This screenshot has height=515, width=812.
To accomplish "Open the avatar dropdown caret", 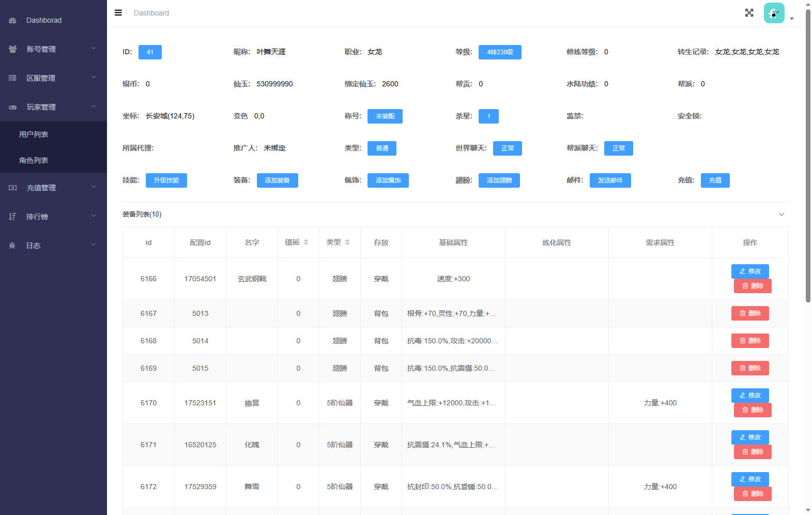I will pyautogui.click(x=792, y=19).
